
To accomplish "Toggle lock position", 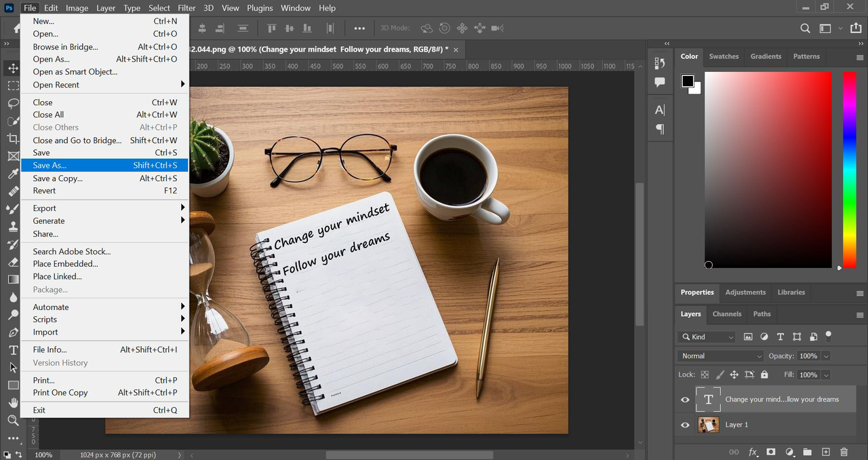I will tap(734, 375).
